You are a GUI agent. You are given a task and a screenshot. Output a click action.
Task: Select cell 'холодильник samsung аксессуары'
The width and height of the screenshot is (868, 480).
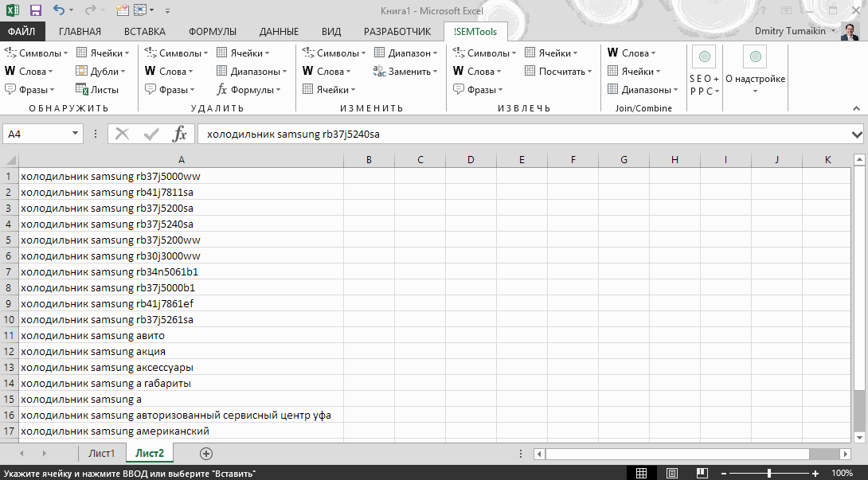181,367
